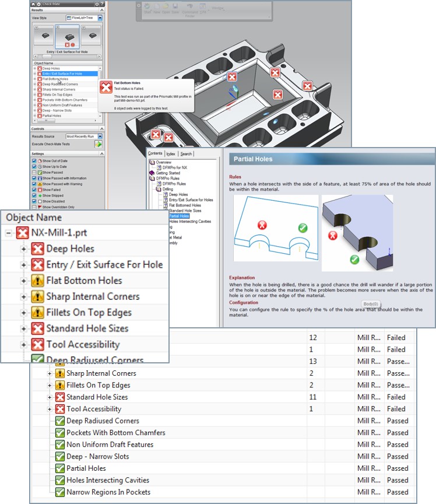Collapse NX-Mill-1.prt node in enlarged list
This screenshot has width=436, height=504.
(9, 233)
